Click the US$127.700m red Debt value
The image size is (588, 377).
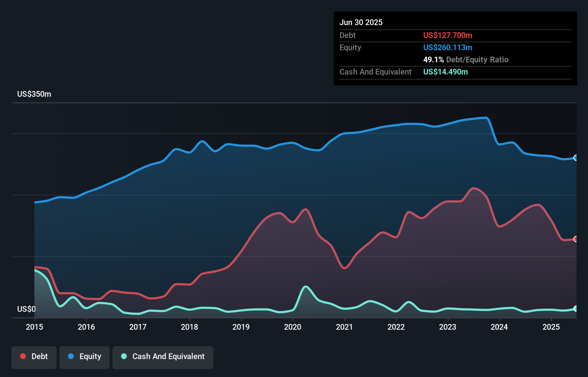448,35
